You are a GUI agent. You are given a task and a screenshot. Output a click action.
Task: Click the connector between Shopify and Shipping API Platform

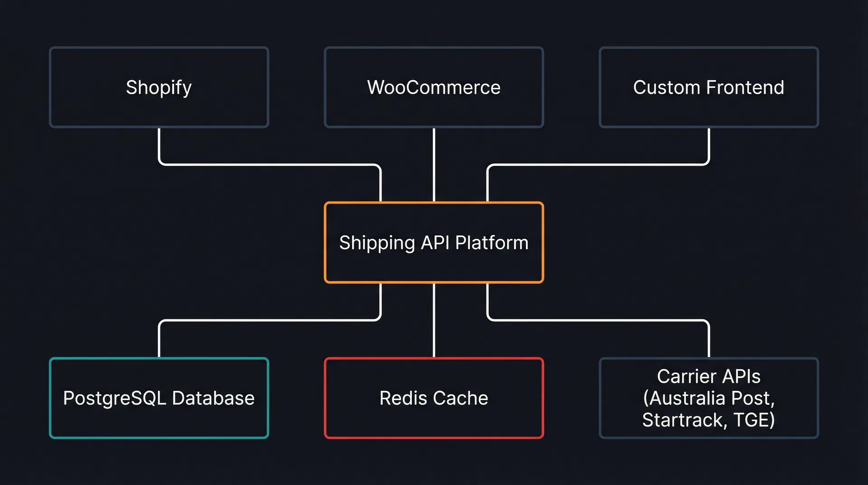pyautogui.click(x=271, y=164)
